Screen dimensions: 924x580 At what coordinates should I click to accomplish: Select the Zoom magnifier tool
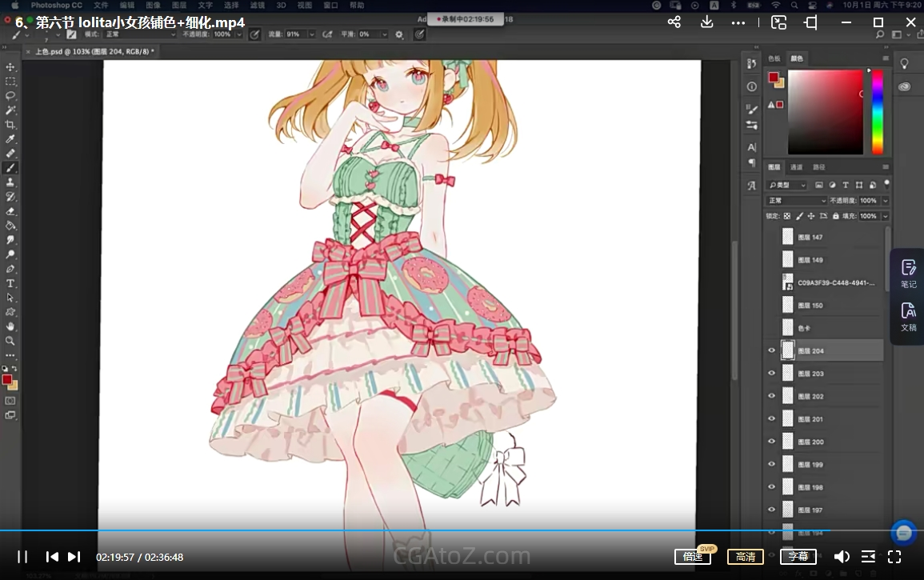tap(10, 341)
